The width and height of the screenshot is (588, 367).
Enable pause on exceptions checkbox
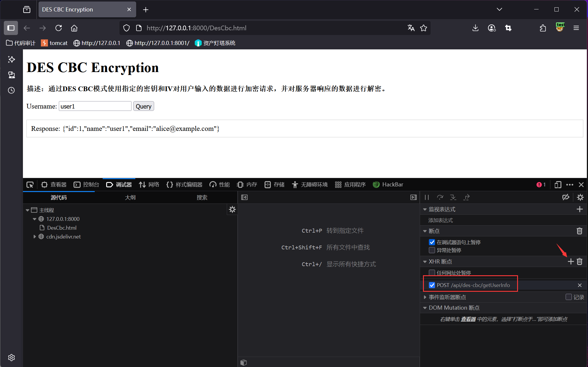(x=432, y=250)
